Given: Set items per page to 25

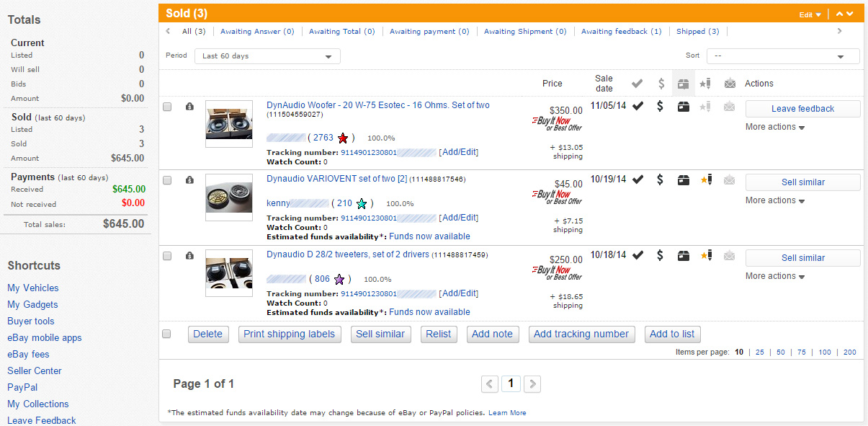Looking at the screenshot, I should pos(759,352).
